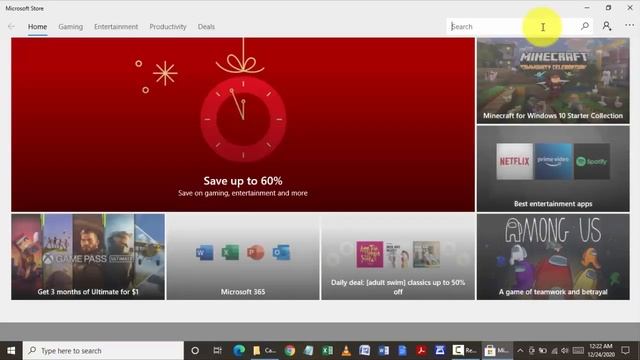Click the Outlook icon in Microsoft 365 tile

point(281,253)
